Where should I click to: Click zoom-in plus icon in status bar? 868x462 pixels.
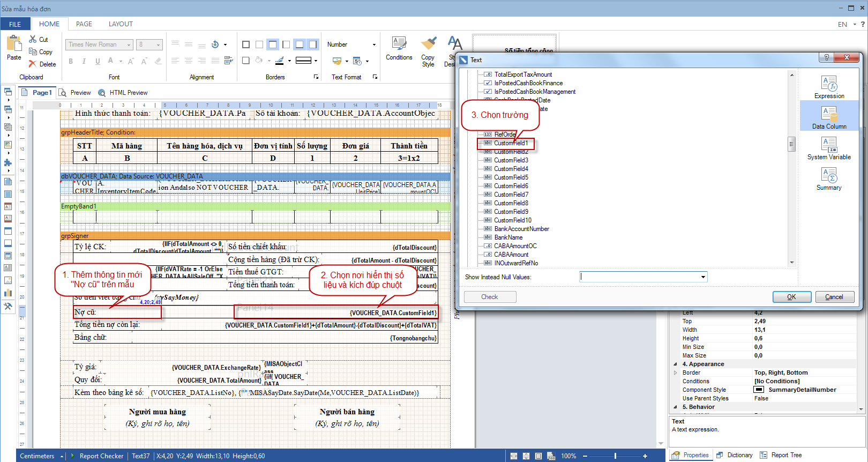(645, 456)
